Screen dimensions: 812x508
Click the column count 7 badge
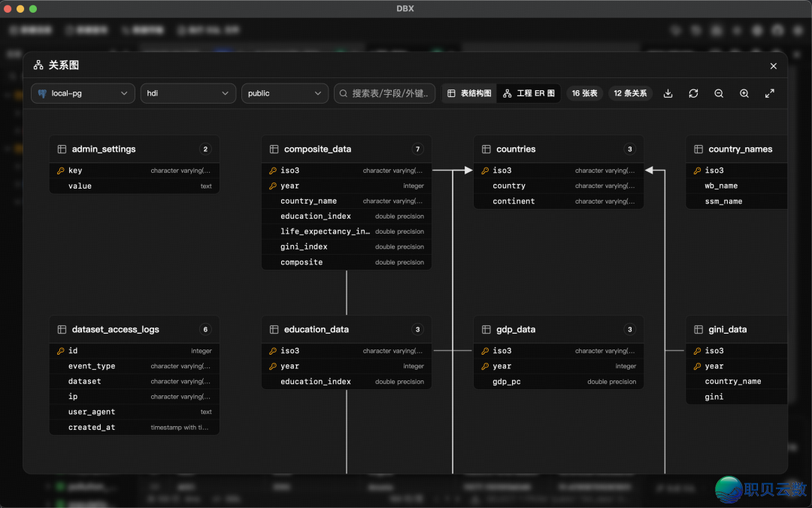(x=417, y=149)
